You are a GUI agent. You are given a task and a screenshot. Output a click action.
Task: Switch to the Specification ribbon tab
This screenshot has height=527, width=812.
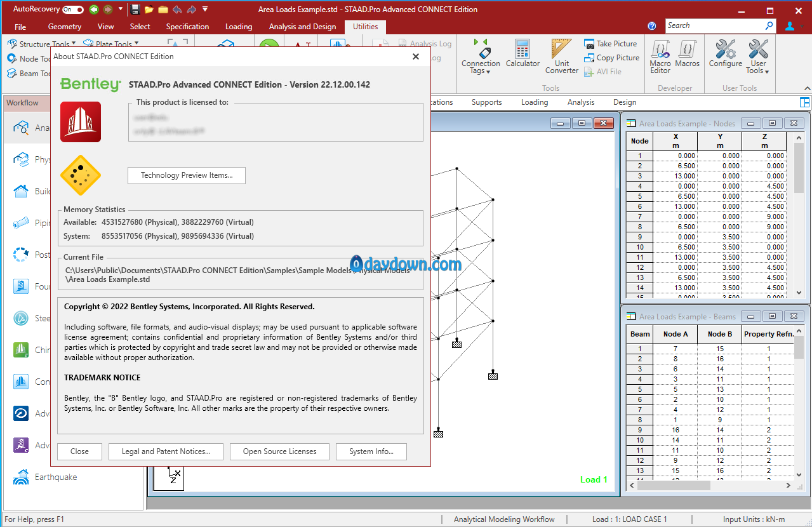(187, 27)
